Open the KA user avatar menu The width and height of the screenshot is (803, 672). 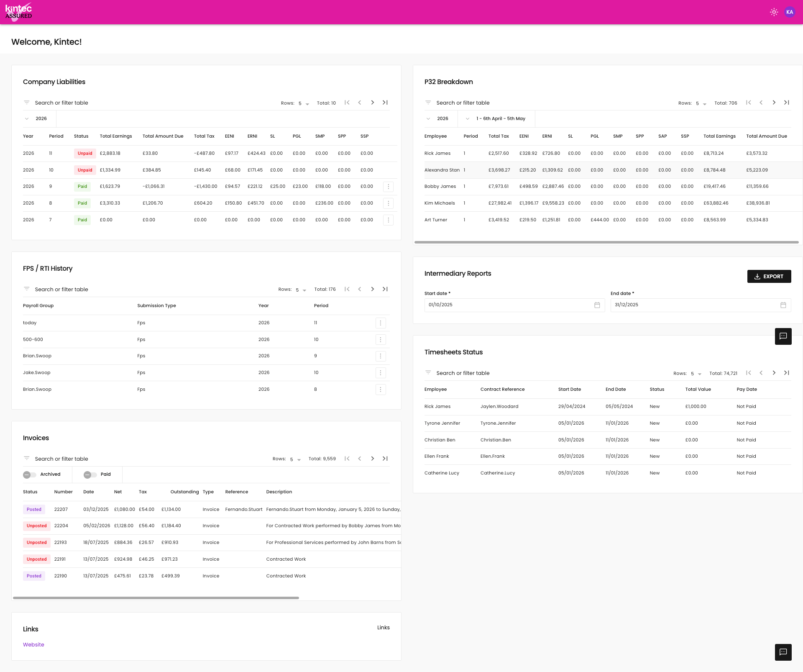click(790, 12)
